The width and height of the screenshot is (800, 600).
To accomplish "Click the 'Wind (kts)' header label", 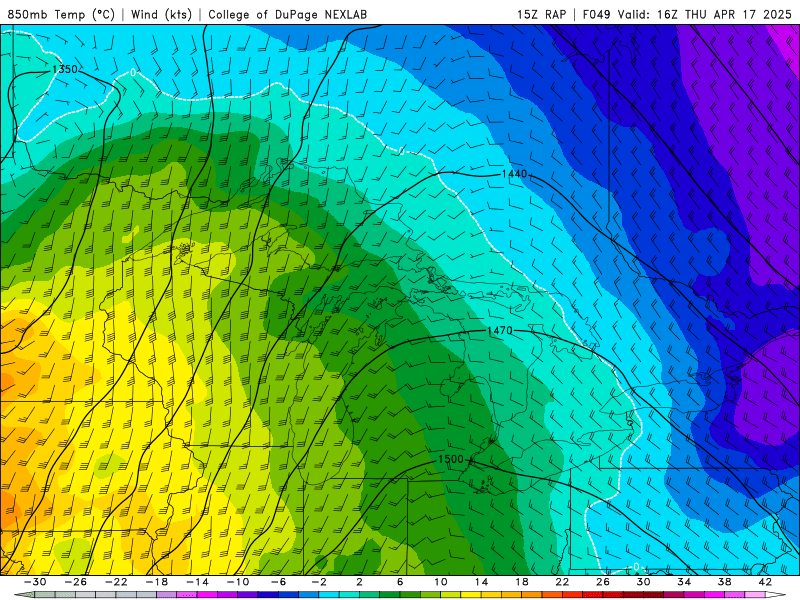I will 161,14.
